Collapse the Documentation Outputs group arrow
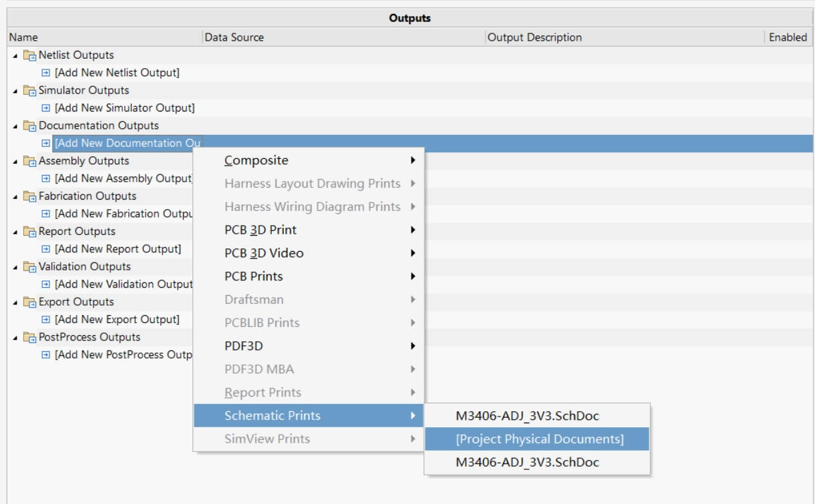815x504 pixels. pyautogui.click(x=15, y=126)
